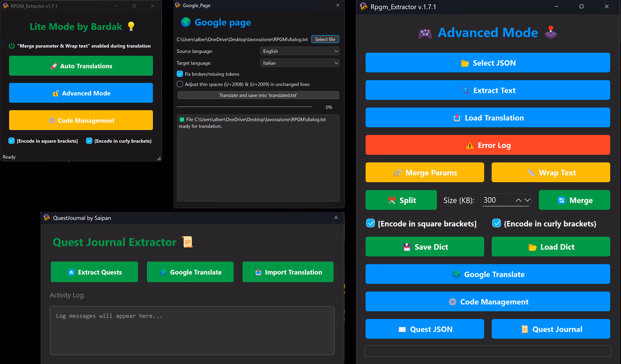Click the floppy disk icon on Save Dict
The image size is (621, 364).
pyautogui.click(x=407, y=247)
